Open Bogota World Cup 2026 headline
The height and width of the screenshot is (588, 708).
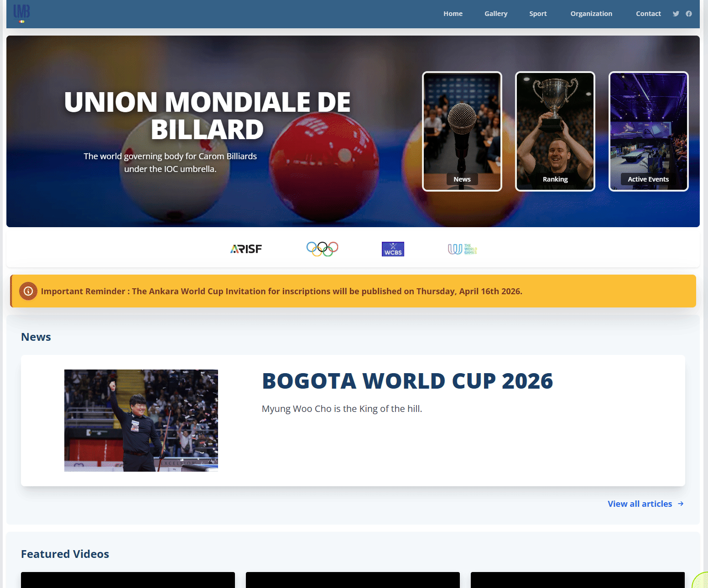(x=407, y=381)
